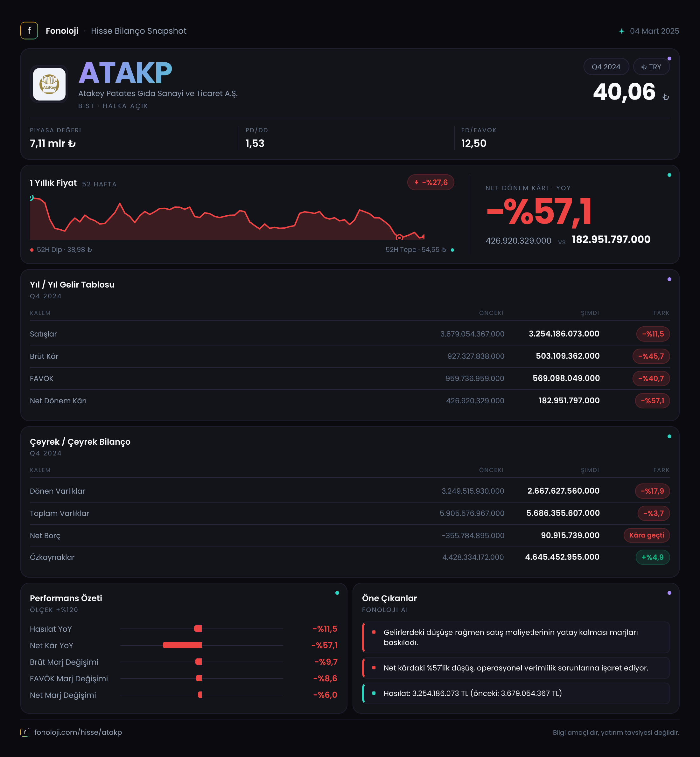Click the Net Kâr YoY performance bar
The width and height of the screenshot is (700, 757).
pyautogui.click(x=182, y=645)
